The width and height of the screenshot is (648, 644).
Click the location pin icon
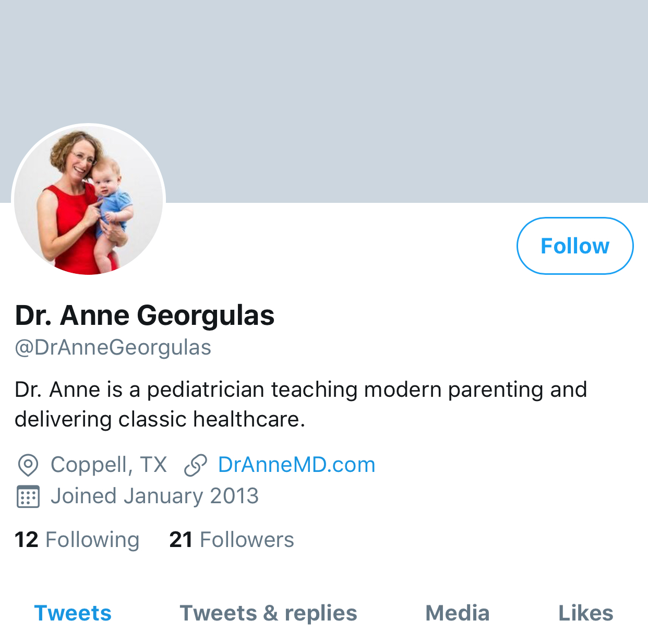pyautogui.click(x=28, y=465)
